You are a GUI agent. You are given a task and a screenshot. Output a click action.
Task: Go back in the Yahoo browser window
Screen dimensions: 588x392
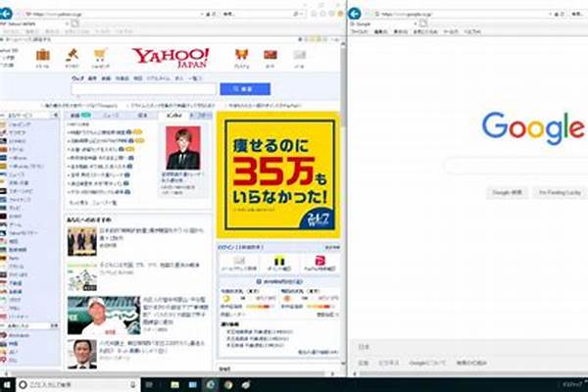[x=5, y=14]
